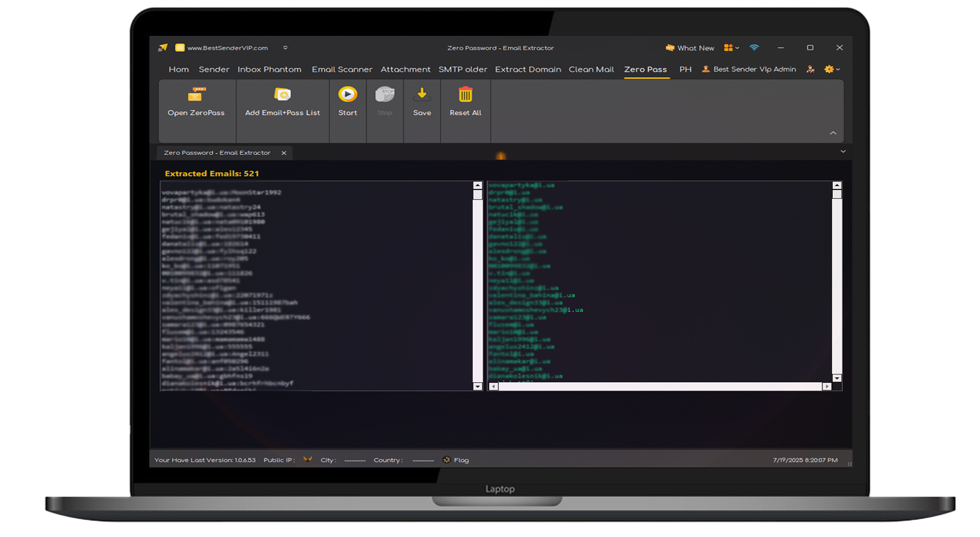The width and height of the screenshot is (980, 537).
Task: Select alex_design33@i.ua in the right list
Action: tap(525, 302)
